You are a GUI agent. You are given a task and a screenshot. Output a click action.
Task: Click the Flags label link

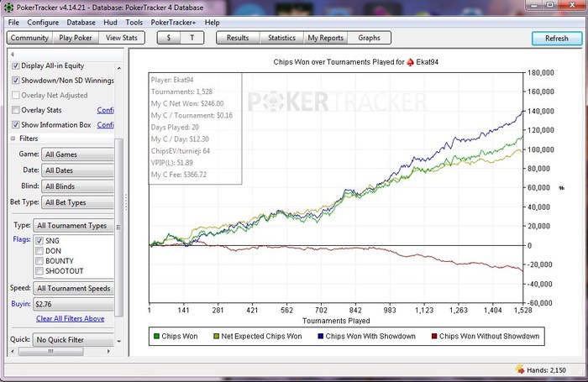22,239
